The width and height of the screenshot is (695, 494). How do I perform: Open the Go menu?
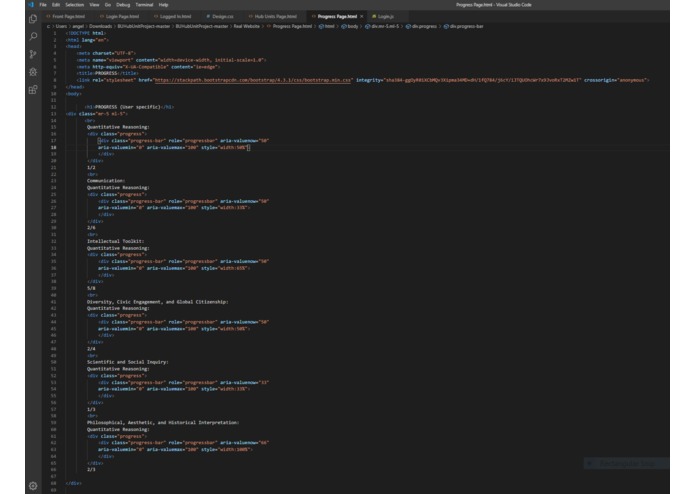tap(108, 5)
